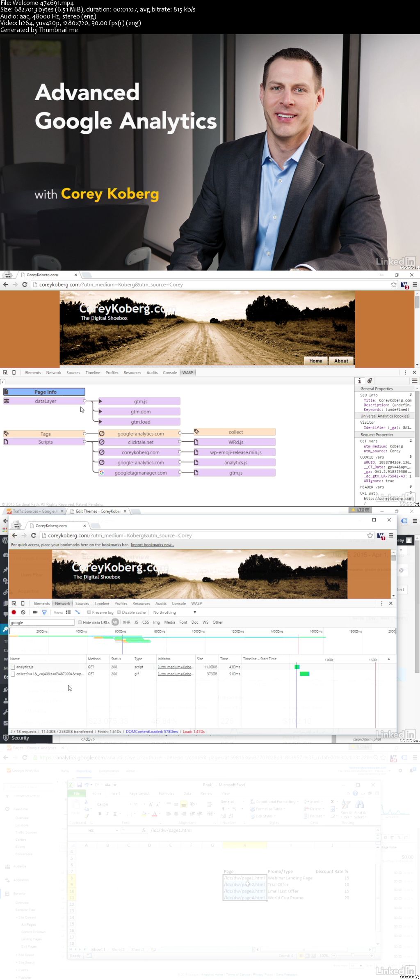Activate inspect-element in the DevTools showing the WASP diagram
Viewport: 420px width, 980px height.
pos(5,372)
